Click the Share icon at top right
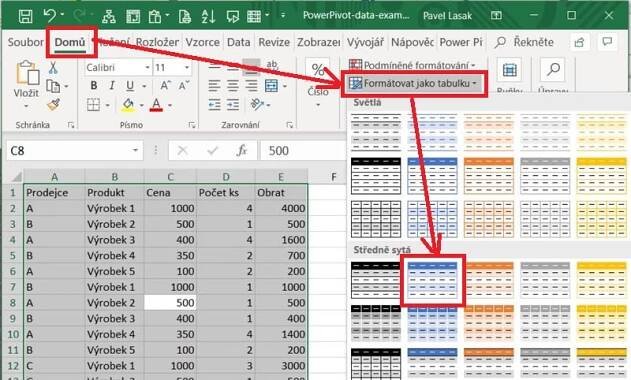631x380 pixels. (579, 42)
